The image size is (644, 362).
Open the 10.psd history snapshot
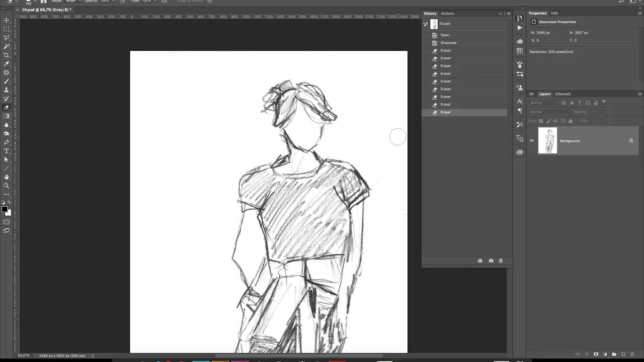[x=465, y=24]
